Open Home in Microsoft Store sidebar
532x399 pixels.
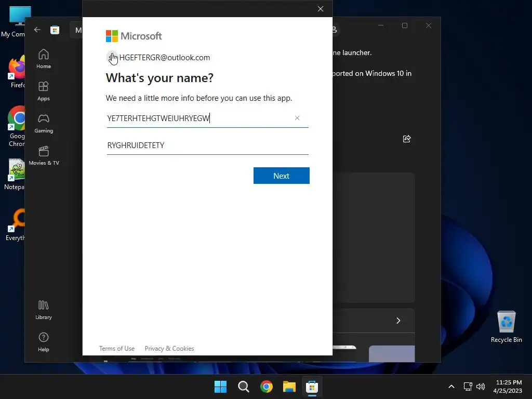point(44,59)
